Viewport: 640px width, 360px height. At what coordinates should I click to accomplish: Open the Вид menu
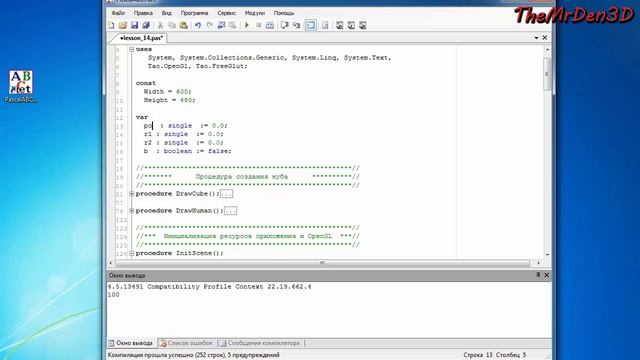coord(167,13)
